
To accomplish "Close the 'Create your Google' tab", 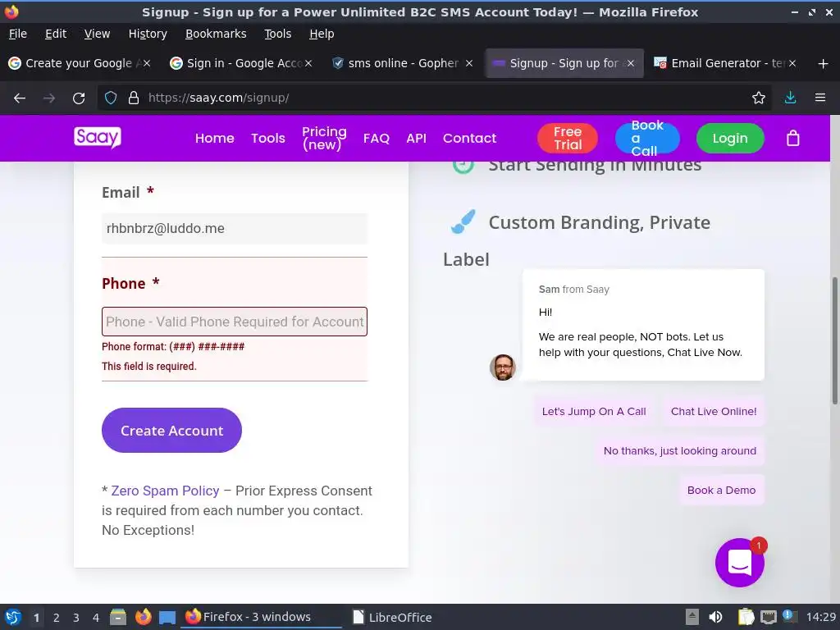I will [x=147, y=63].
